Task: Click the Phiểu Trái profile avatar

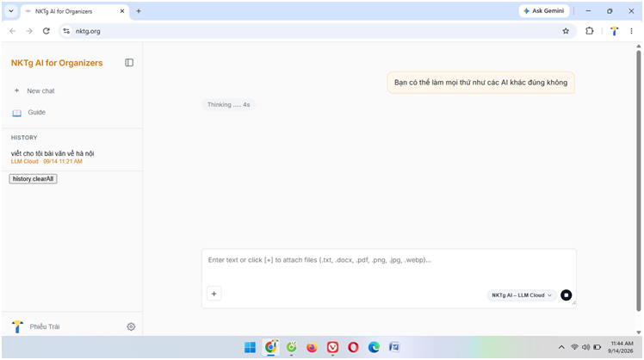Action: click(17, 326)
